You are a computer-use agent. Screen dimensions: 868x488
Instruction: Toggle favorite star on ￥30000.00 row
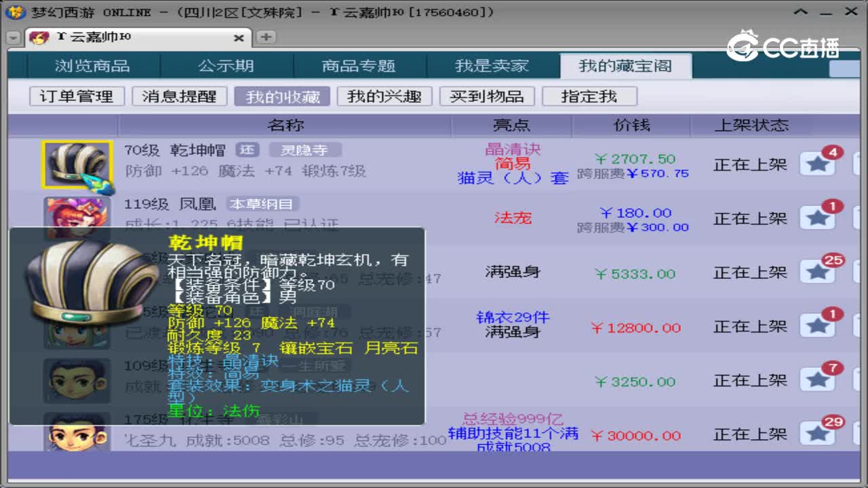[x=818, y=434]
